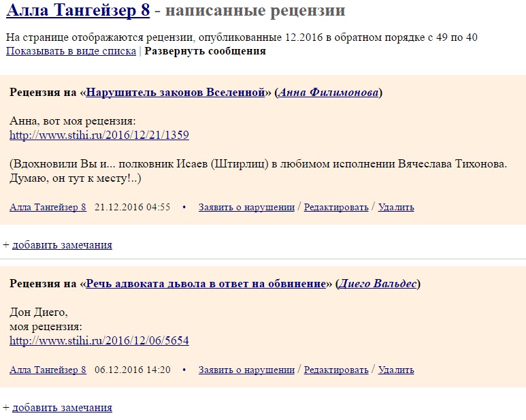The height and width of the screenshot is (420, 526).
Task: Follow the stihi.ru/2016/12/21/1359 link
Action: tap(99, 135)
